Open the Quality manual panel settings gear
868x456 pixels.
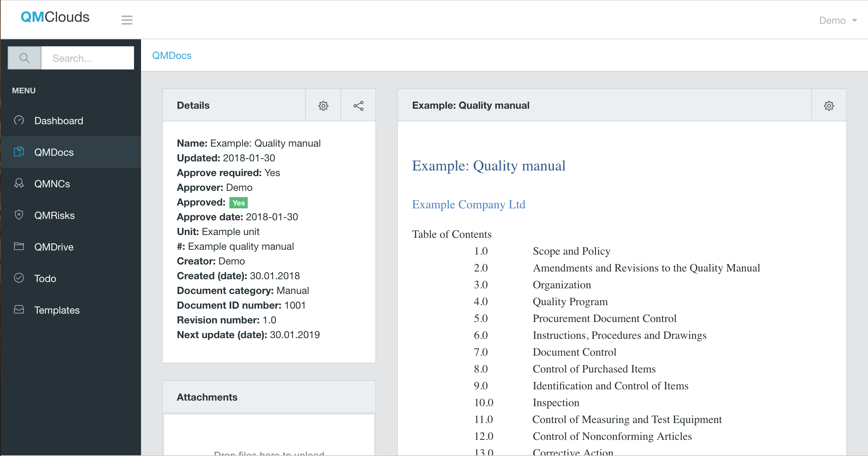click(829, 106)
